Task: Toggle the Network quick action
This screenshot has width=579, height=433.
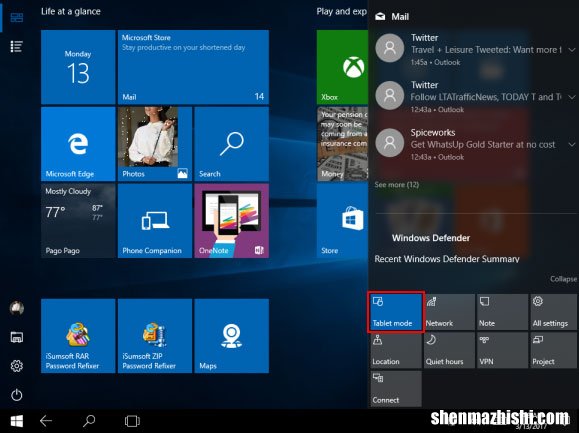Action: coord(449,312)
